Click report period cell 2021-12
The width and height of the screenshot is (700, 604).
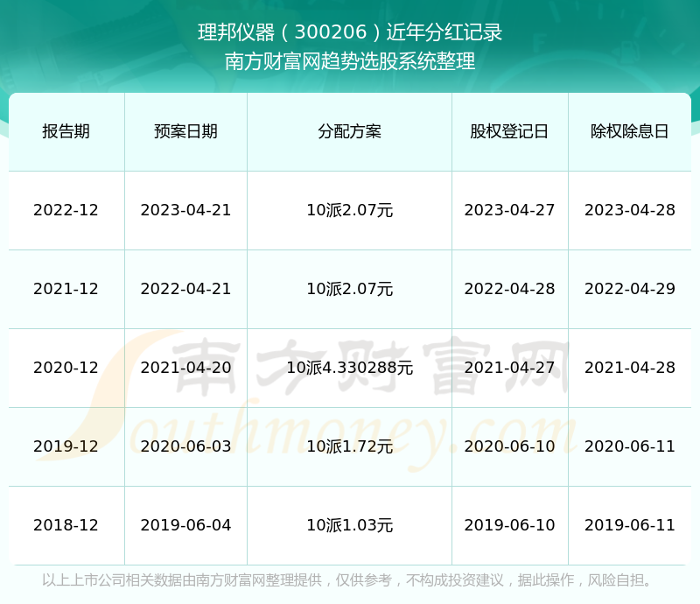(66, 289)
